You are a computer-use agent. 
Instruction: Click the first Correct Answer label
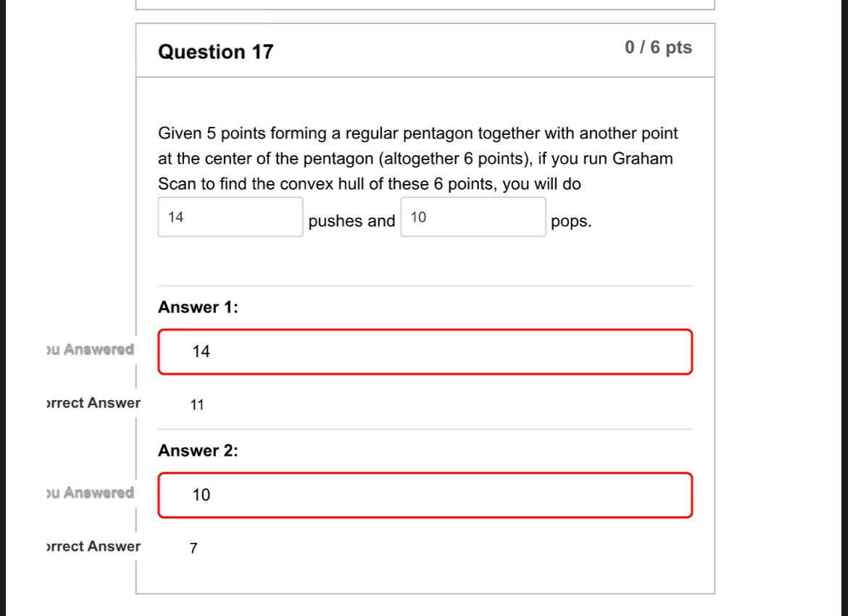pyautogui.click(x=91, y=403)
